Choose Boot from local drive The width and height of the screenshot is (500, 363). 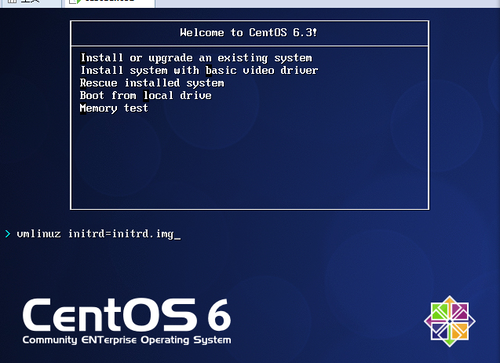point(146,96)
